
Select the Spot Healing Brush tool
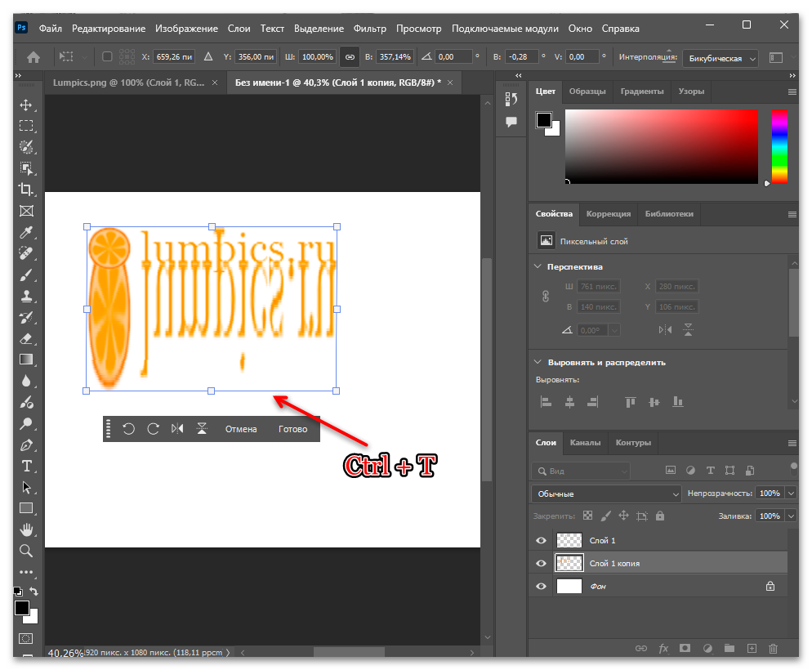click(x=26, y=253)
